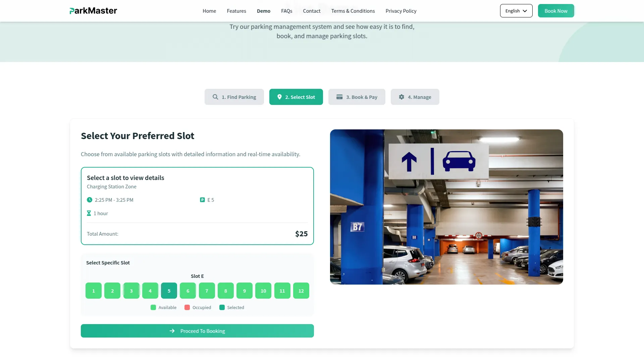Click the payment card icon on Book & Pay

click(339, 97)
